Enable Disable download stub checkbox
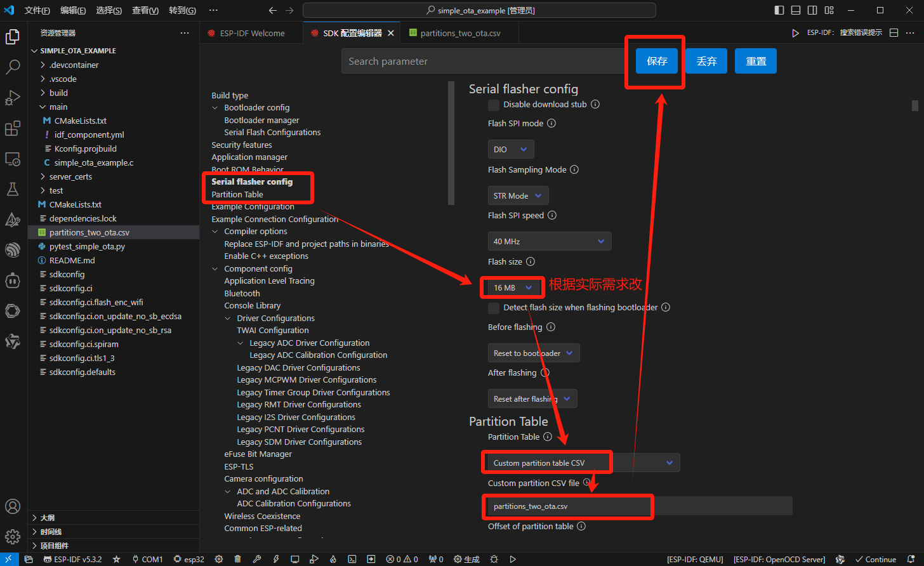 (494, 105)
